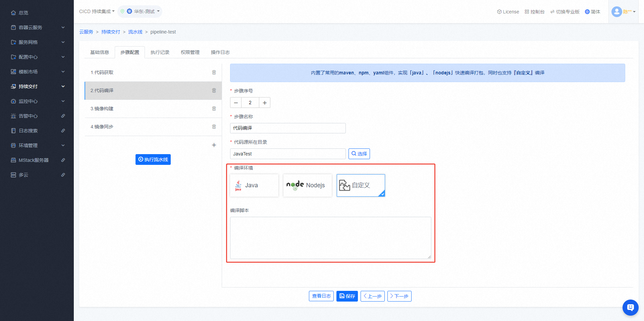The width and height of the screenshot is (644, 321).
Task: Choose Nodejs compile environment
Action: pos(307,185)
